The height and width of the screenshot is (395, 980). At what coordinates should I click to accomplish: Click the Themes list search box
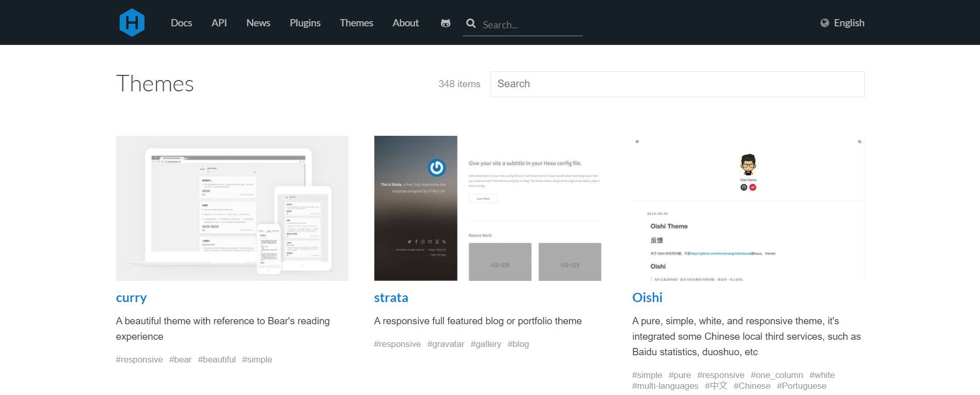tap(677, 84)
